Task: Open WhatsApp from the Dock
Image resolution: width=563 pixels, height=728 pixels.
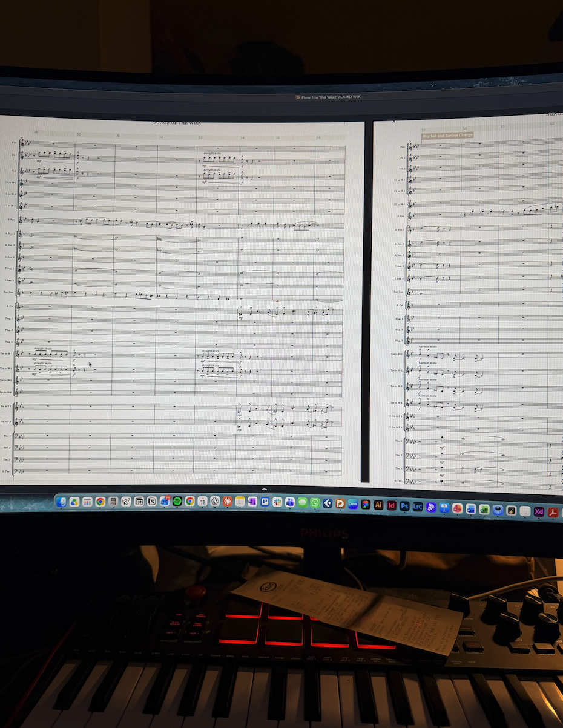Action: (x=315, y=503)
